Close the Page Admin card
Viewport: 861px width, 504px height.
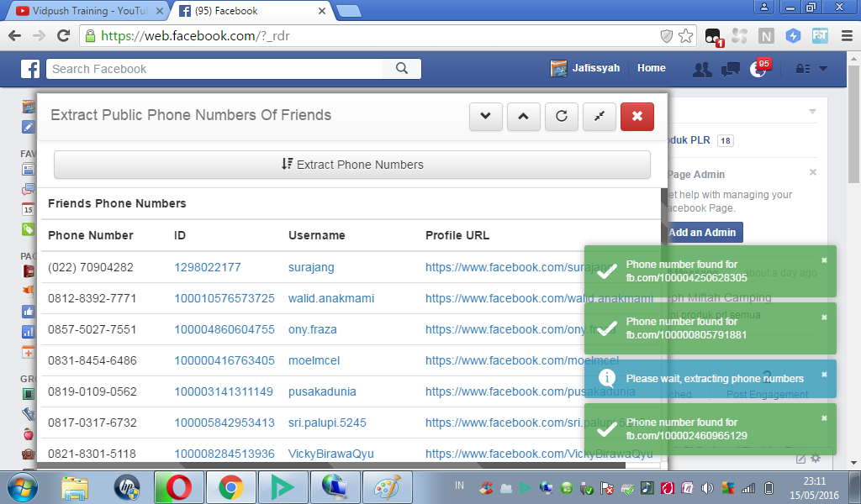[813, 172]
